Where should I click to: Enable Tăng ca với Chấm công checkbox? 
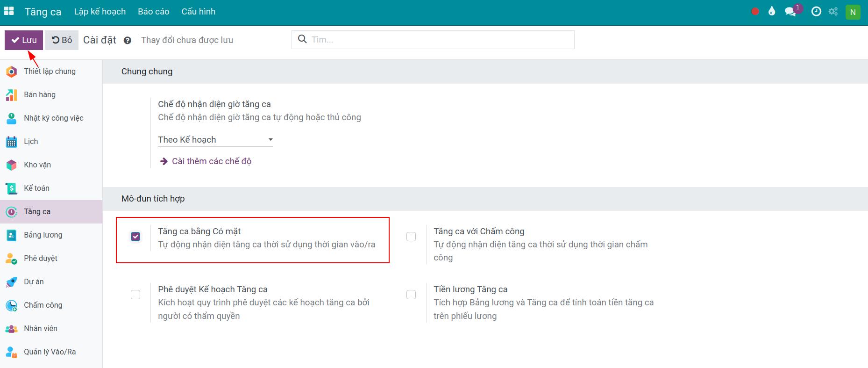pyautogui.click(x=411, y=237)
